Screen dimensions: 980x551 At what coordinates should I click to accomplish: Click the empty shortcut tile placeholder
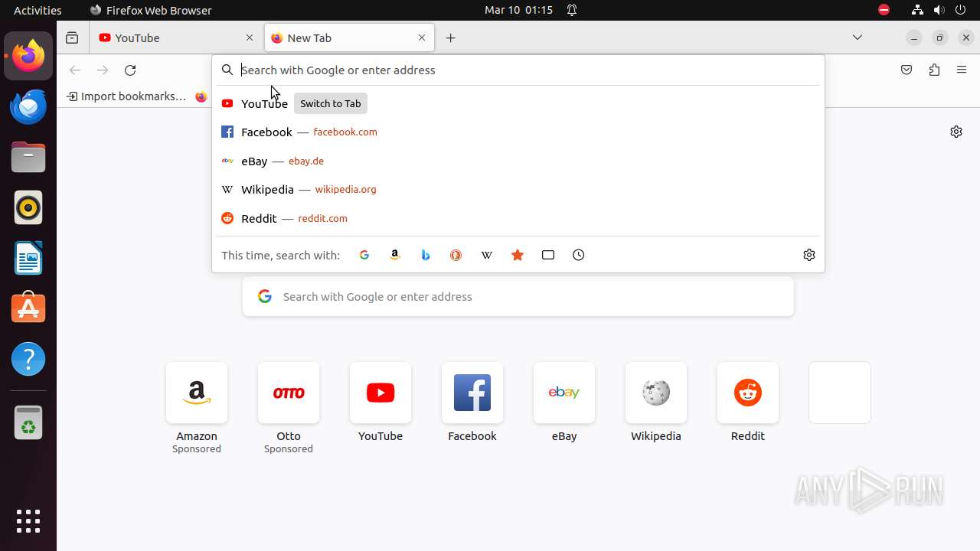(840, 393)
